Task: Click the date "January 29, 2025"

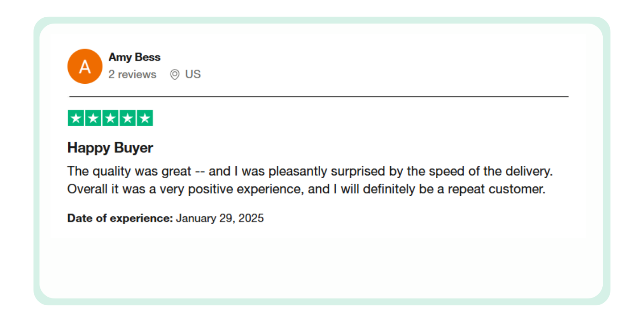Action: [220, 219]
